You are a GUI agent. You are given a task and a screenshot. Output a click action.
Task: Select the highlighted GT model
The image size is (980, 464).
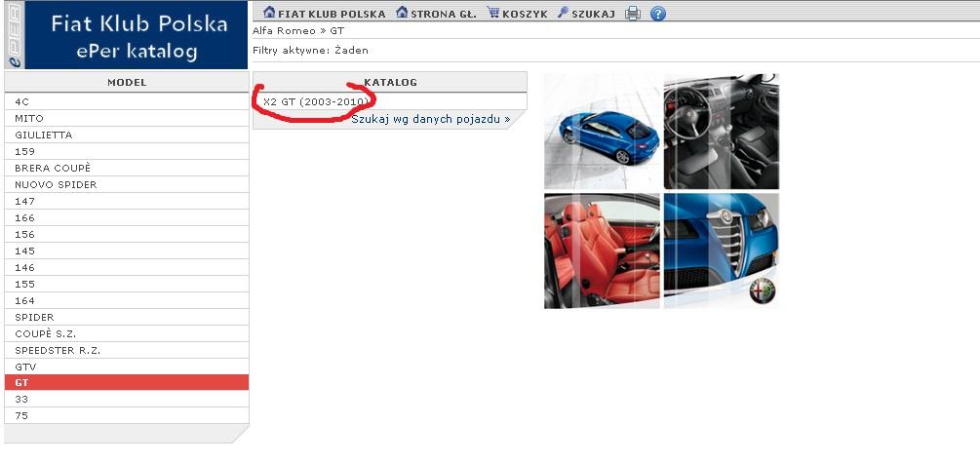[x=127, y=382]
